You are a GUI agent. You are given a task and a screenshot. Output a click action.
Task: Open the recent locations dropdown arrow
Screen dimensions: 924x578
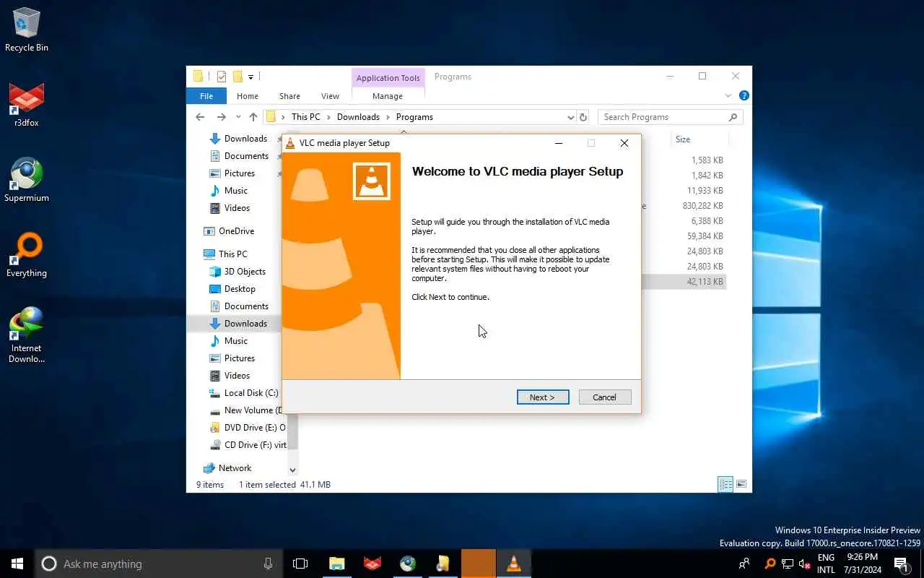(238, 117)
